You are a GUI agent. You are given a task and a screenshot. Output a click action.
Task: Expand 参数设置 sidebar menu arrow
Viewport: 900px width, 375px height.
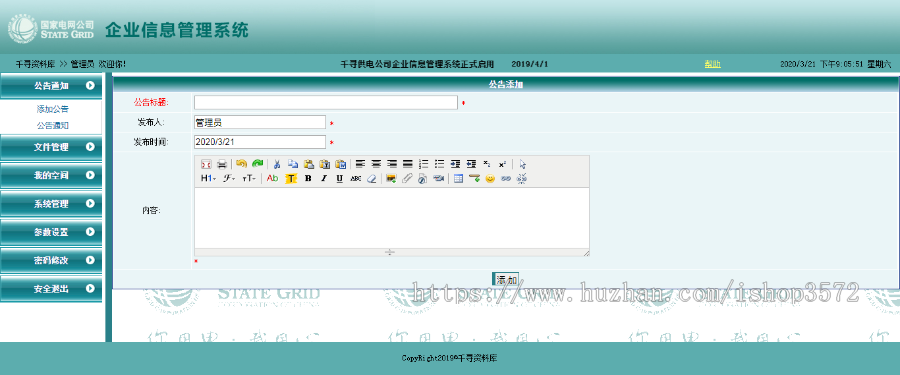point(90,231)
